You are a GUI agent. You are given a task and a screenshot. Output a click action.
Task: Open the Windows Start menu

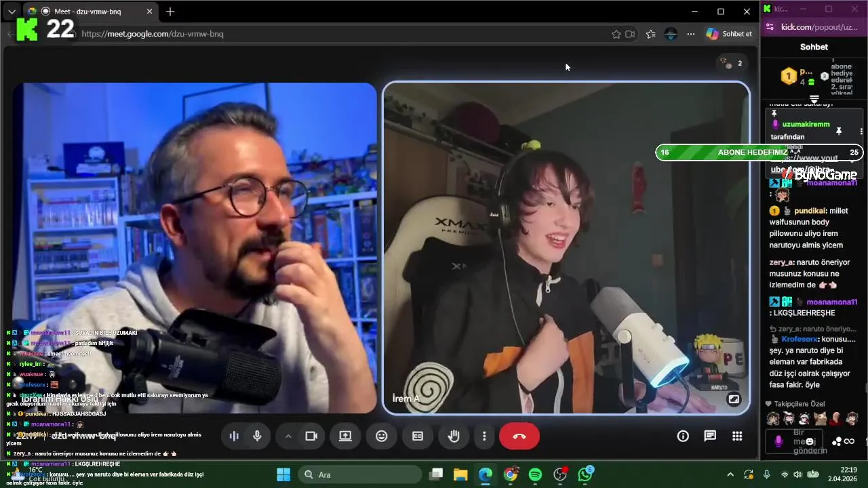[x=283, y=474]
